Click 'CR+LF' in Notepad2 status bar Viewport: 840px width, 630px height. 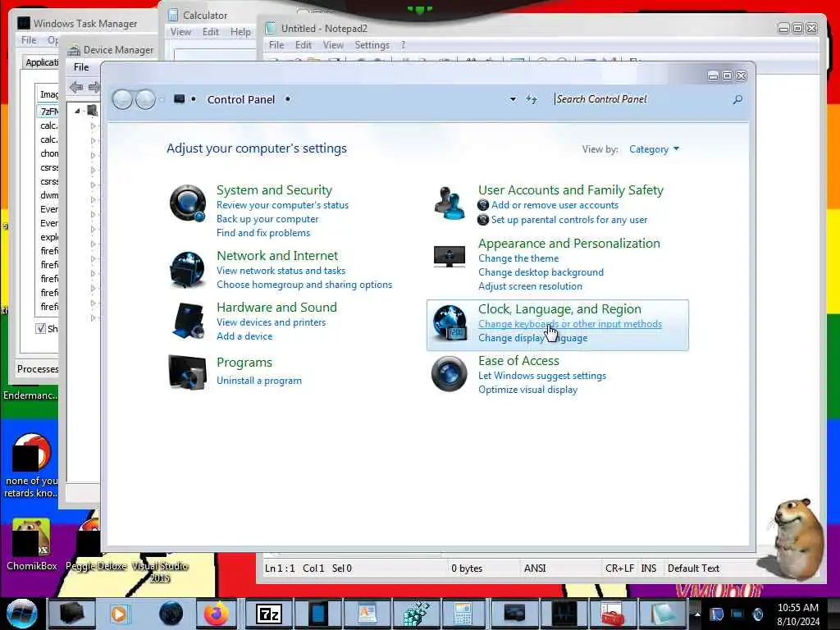click(619, 568)
